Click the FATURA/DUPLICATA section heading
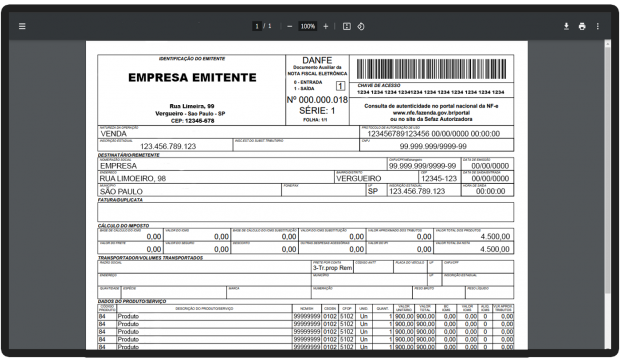The width and height of the screenshot is (620, 362). coord(120,200)
